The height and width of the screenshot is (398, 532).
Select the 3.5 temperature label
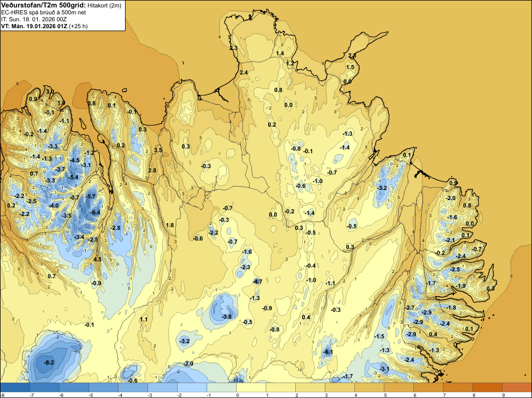click(x=158, y=150)
